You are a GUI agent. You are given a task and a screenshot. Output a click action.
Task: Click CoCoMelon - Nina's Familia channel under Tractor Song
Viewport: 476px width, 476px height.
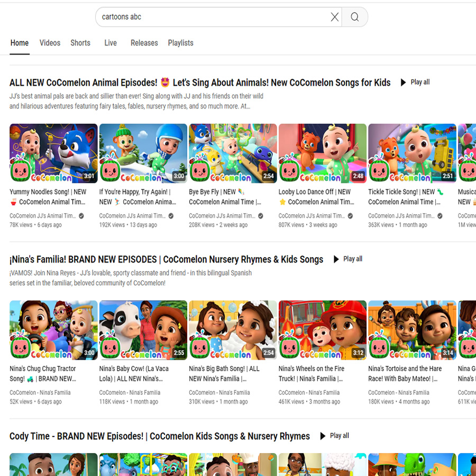(x=40, y=392)
